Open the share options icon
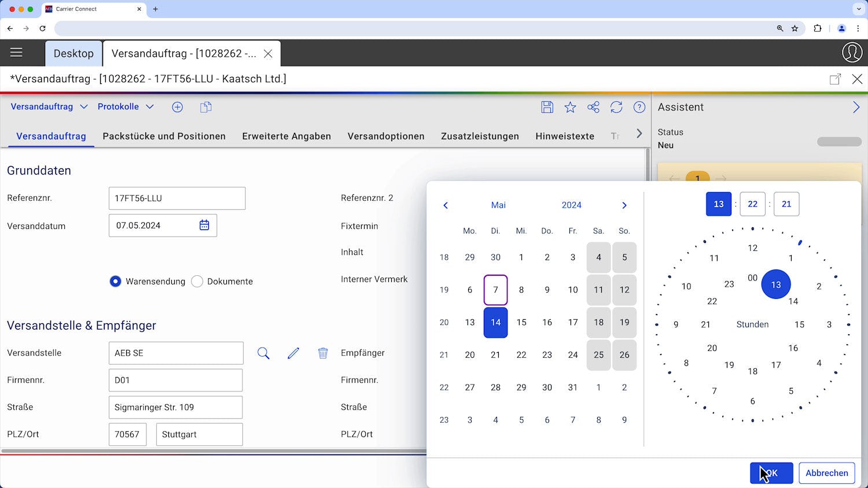Viewport: 868px width, 488px height. click(x=593, y=107)
